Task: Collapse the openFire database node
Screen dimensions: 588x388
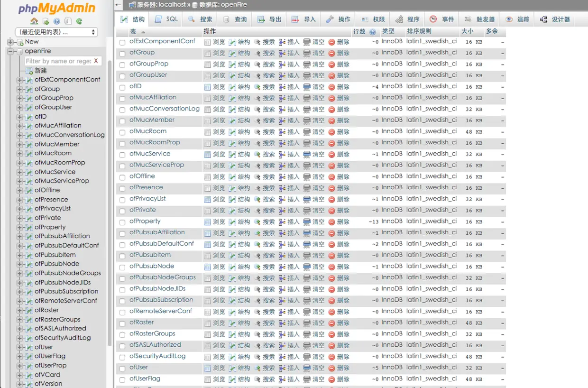Action: click(10, 51)
